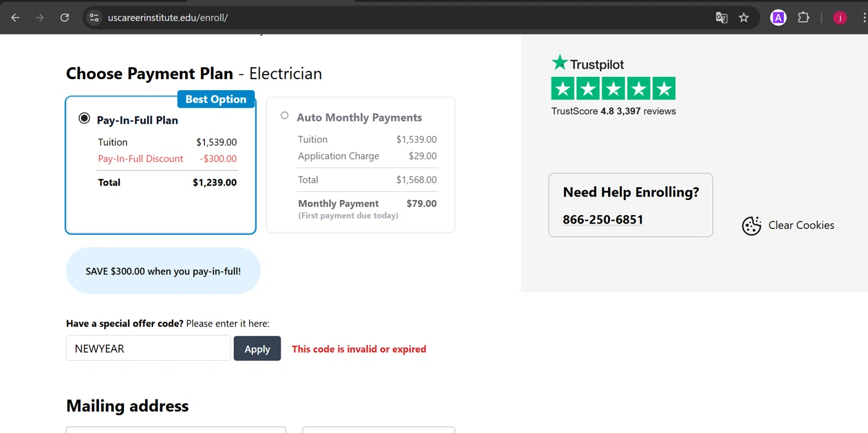Click the Clear Cookies text
Image resolution: width=868 pixels, height=433 pixels.
point(801,225)
